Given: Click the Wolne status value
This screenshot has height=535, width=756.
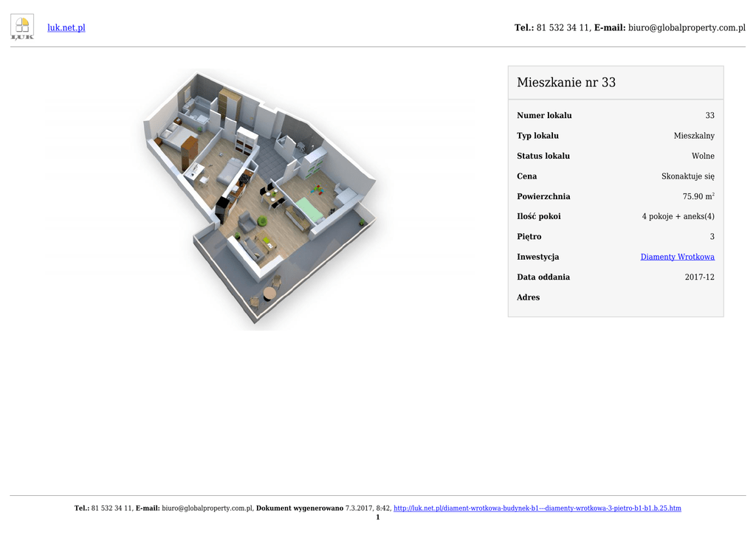Looking at the screenshot, I should pyautogui.click(x=703, y=156).
